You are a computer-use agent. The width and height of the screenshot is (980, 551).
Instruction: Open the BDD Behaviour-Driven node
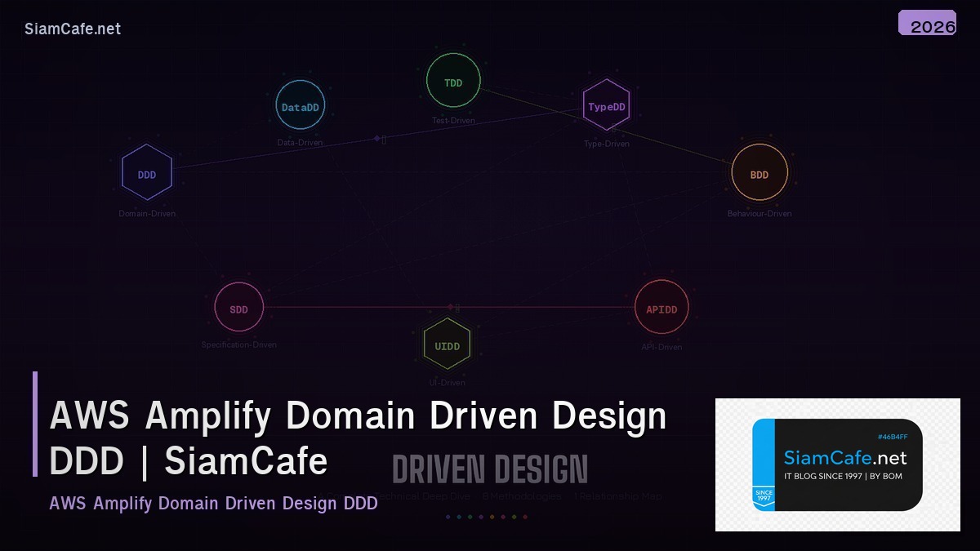click(759, 173)
